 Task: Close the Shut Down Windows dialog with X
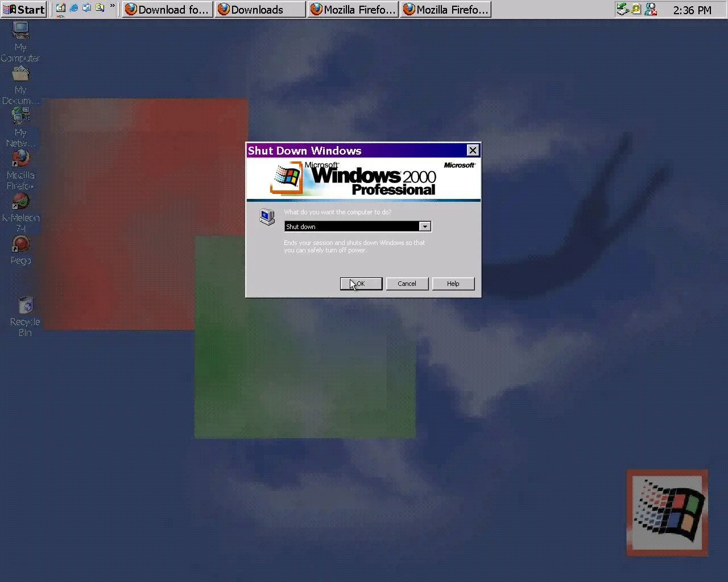(x=473, y=150)
